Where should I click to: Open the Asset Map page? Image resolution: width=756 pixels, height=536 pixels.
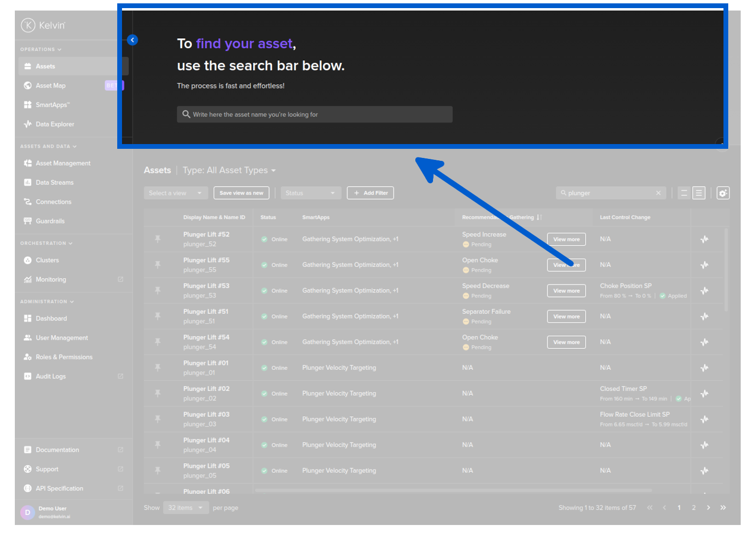click(x=51, y=86)
